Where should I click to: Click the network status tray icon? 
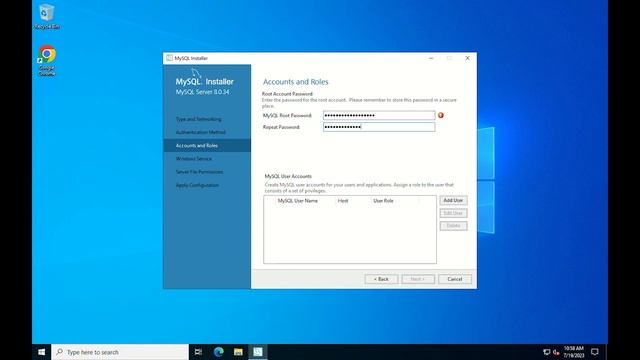(x=547, y=352)
